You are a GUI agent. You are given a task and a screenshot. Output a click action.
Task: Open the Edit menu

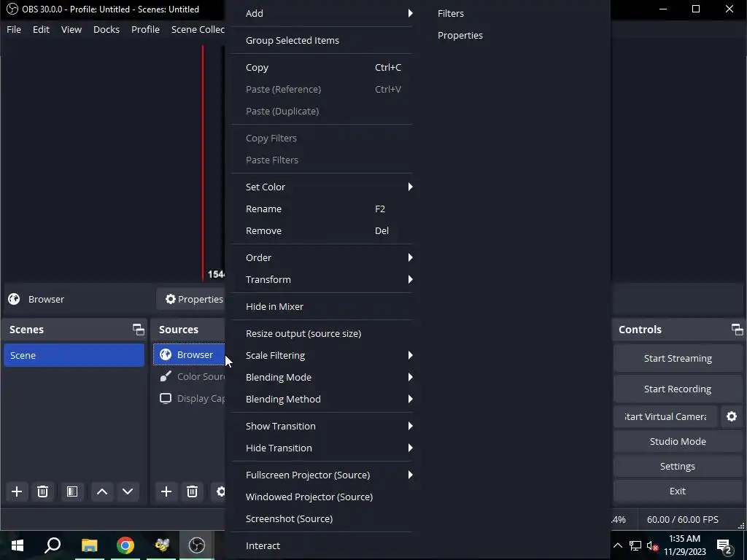pyautogui.click(x=41, y=29)
